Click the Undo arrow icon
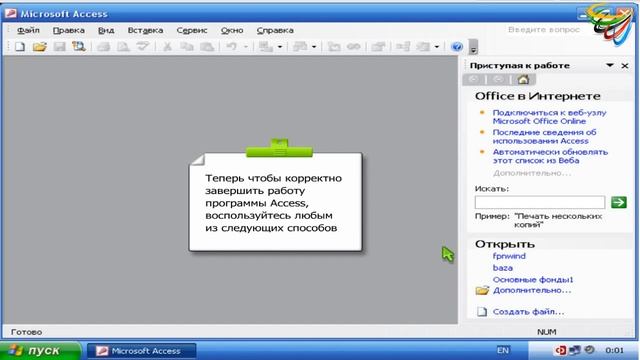The width and height of the screenshot is (640, 360). pos(231,47)
